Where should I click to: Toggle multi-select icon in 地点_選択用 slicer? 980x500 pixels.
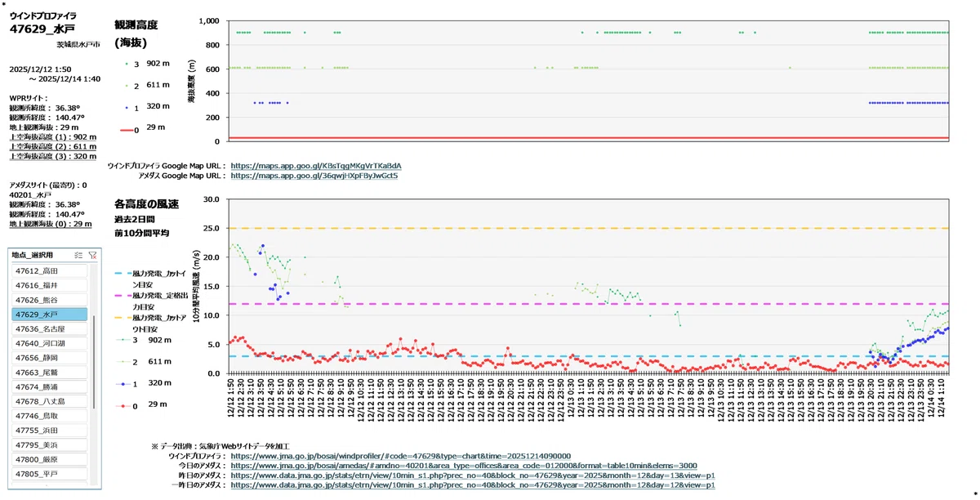pyautogui.click(x=78, y=255)
